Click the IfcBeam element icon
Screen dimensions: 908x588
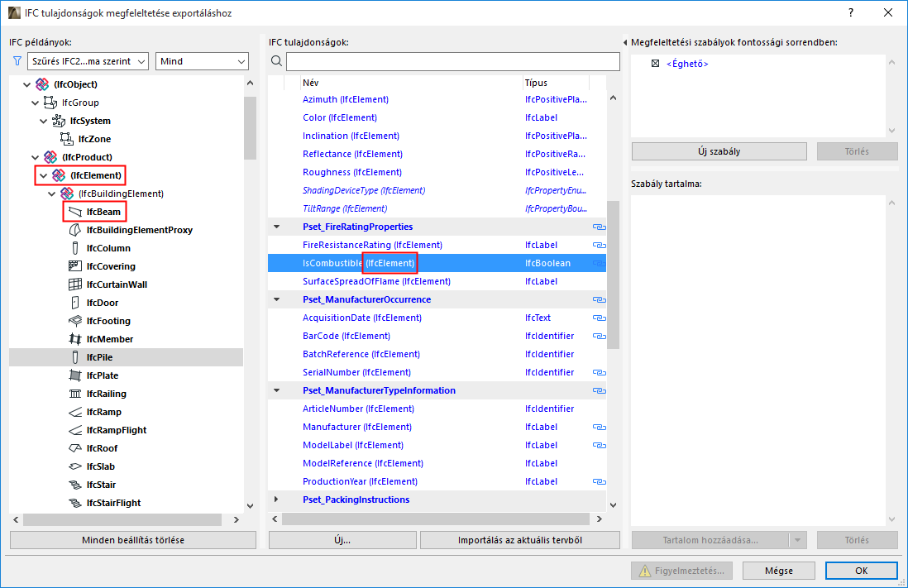point(74,212)
